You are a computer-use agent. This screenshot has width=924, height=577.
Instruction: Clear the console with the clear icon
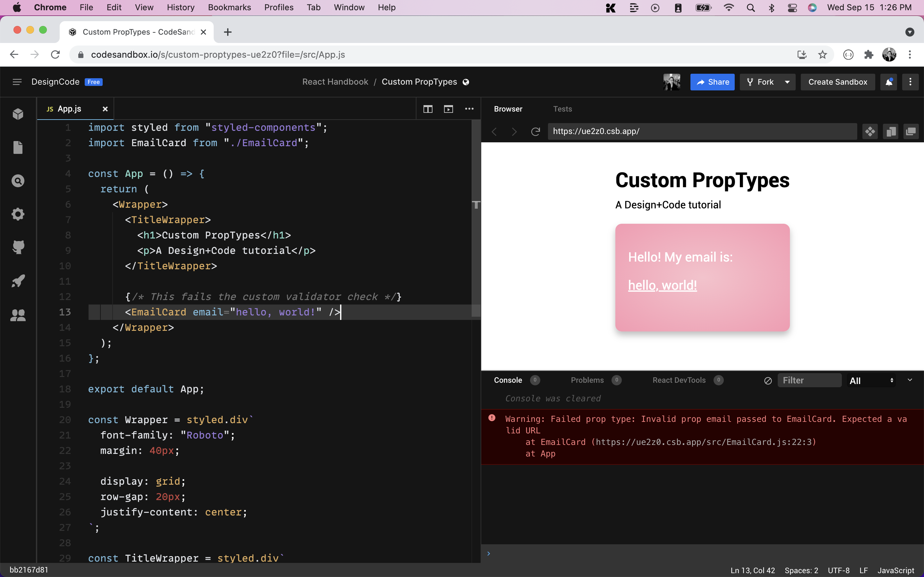tap(768, 380)
